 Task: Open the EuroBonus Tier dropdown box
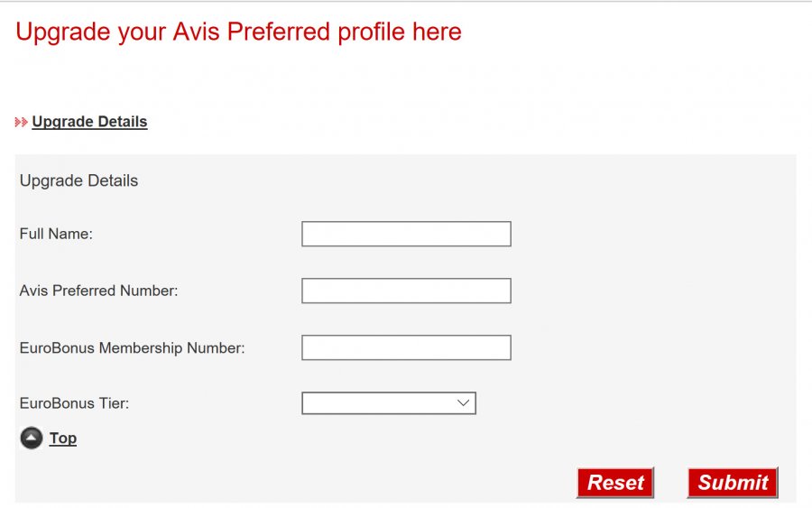click(x=379, y=403)
